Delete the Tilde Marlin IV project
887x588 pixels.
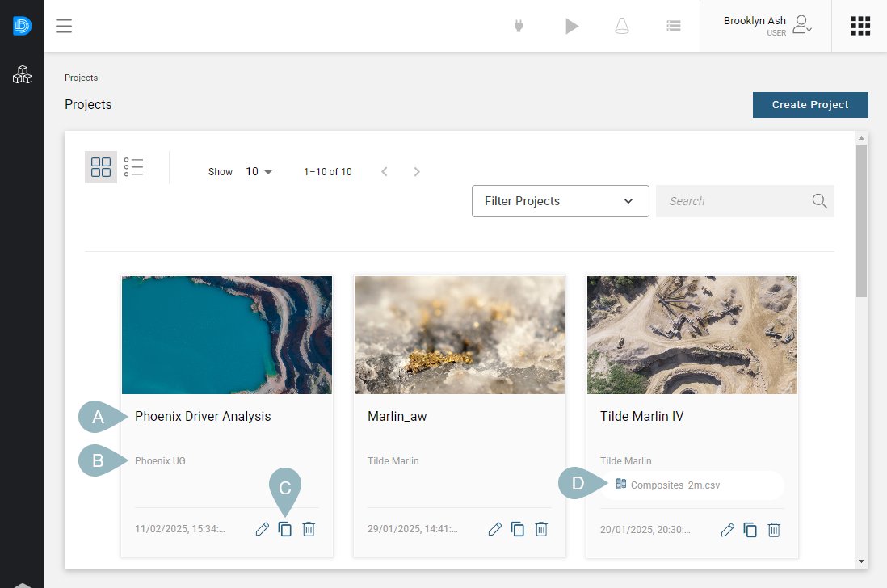point(774,530)
